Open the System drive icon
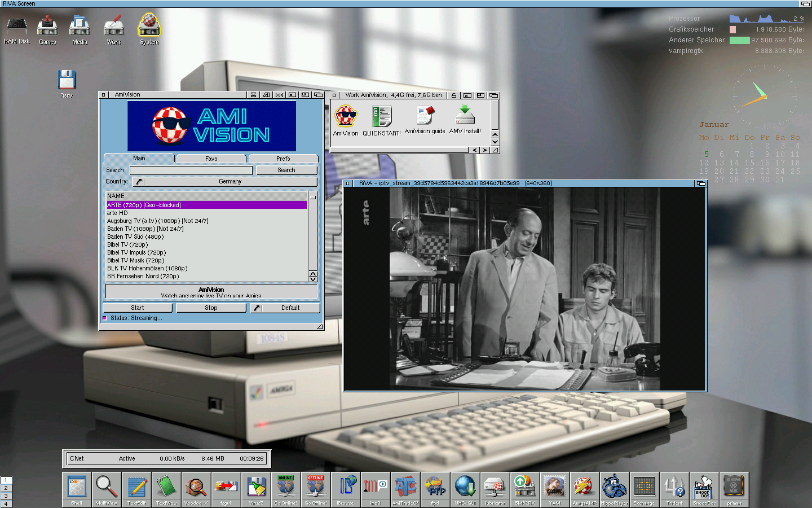 [149, 29]
